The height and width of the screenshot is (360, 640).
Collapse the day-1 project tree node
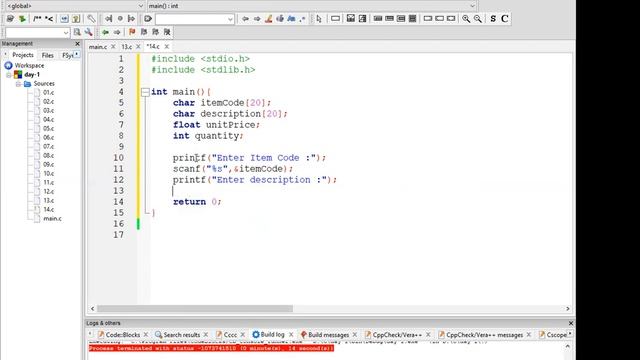9,75
